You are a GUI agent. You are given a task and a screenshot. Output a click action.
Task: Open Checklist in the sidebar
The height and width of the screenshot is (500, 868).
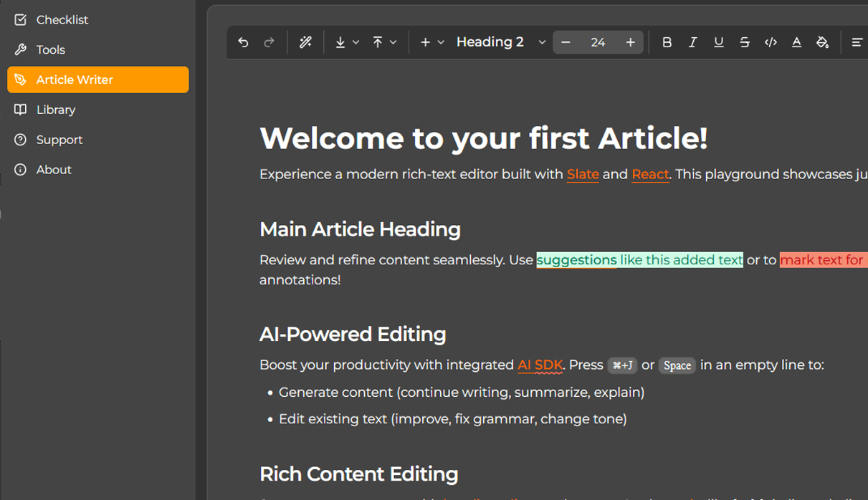click(98, 19)
